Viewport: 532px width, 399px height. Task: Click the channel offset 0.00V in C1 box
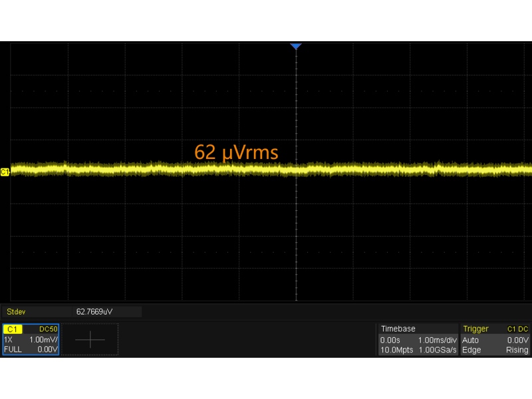click(x=47, y=349)
